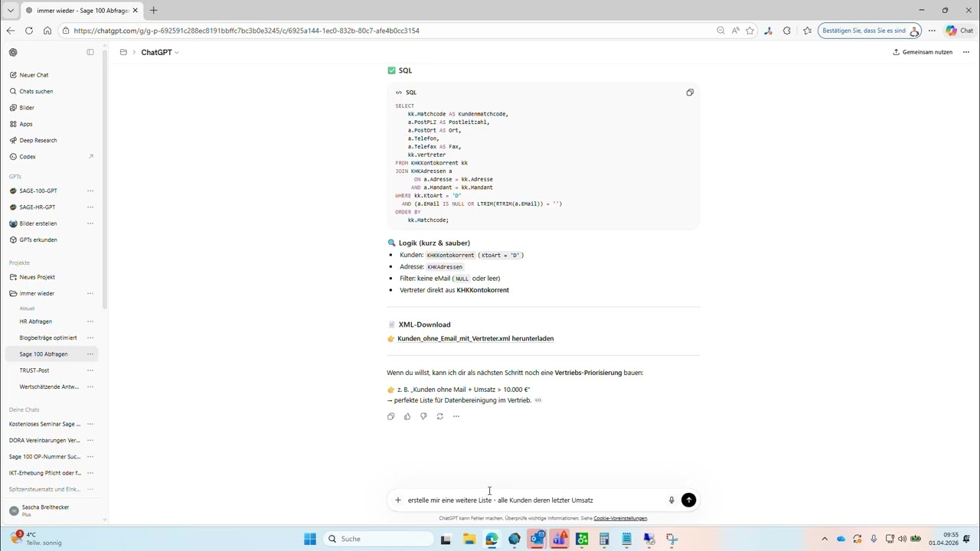Open more actions under the response
980x551 pixels.
(456, 416)
